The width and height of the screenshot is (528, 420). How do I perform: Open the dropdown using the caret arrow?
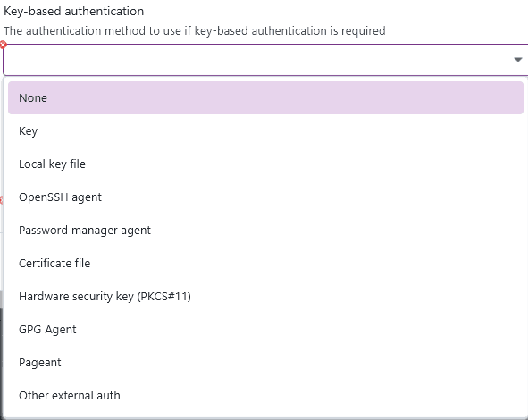tap(517, 60)
